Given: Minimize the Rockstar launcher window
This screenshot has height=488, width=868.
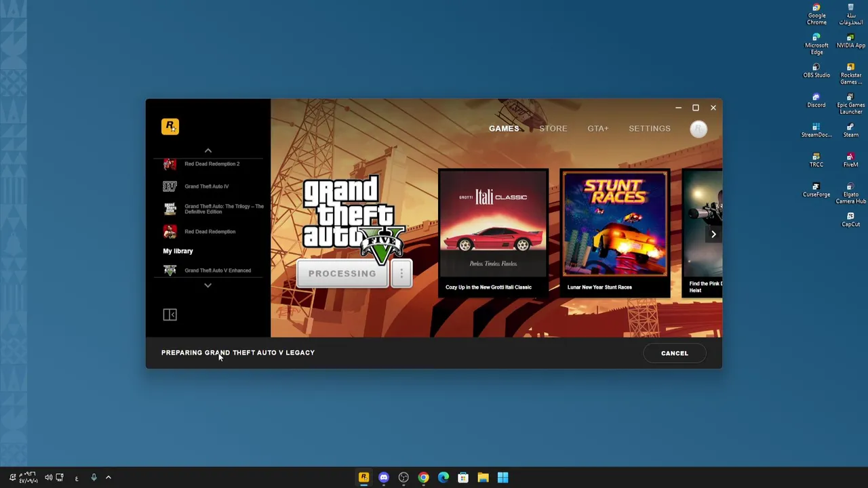Looking at the screenshot, I should coord(678,108).
